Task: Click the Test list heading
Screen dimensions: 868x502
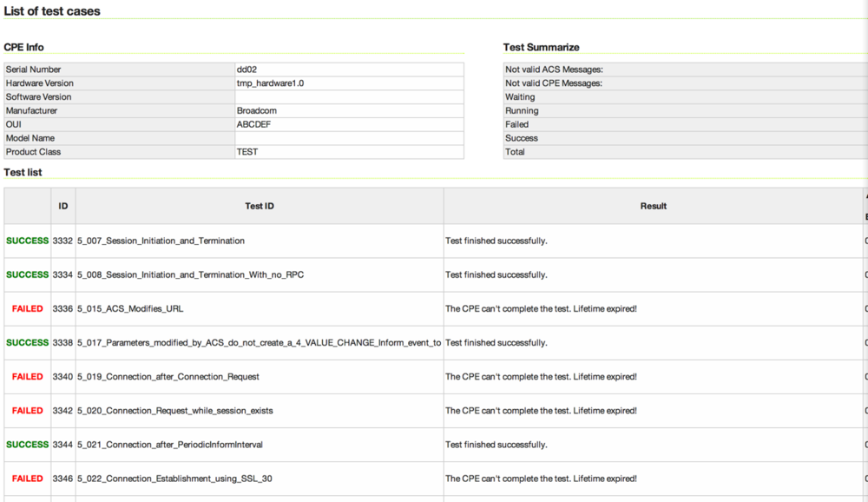Action: pyautogui.click(x=23, y=172)
